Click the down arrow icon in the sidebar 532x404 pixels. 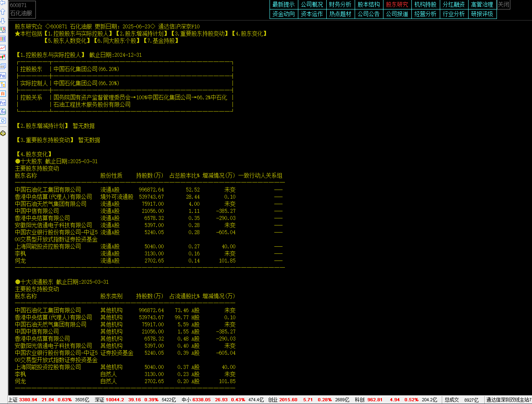point(3,21)
